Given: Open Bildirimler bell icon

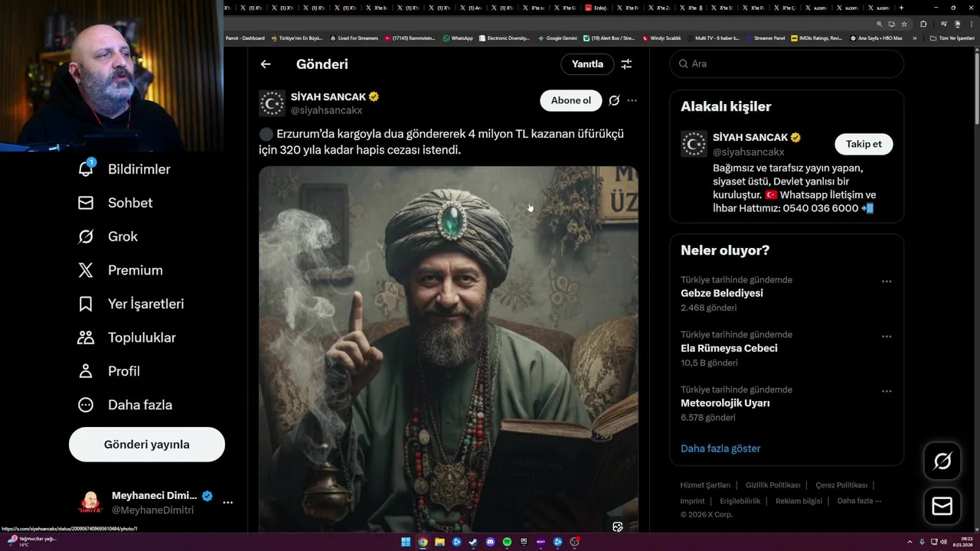Looking at the screenshot, I should tap(86, 168).
